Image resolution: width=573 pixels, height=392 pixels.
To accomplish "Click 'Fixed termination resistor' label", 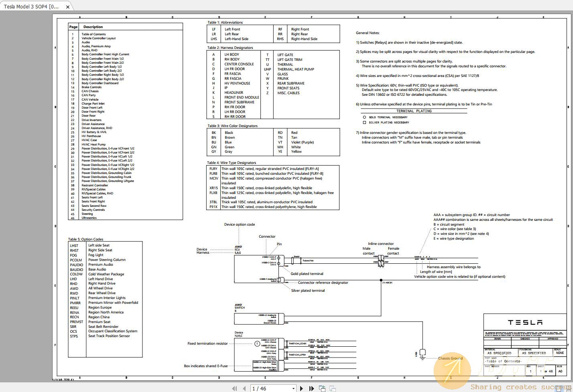I will coord(207,344).
